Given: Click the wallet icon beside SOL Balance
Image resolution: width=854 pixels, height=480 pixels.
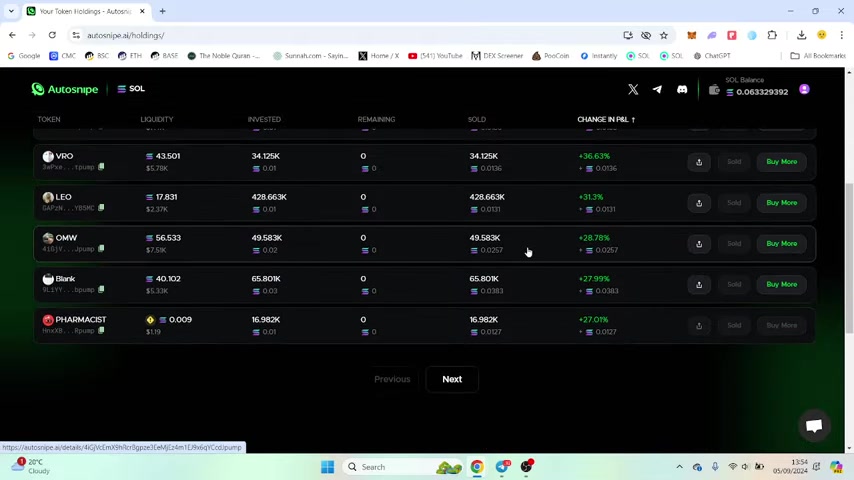Looking at the screenshot, I should point(713,90).
